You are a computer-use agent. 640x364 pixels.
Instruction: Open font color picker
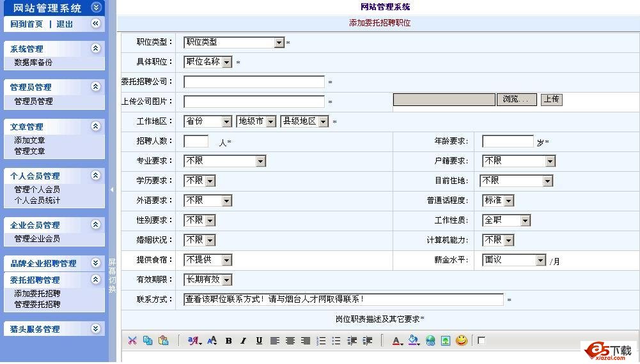pyautogui.click(x=398, y=341)
